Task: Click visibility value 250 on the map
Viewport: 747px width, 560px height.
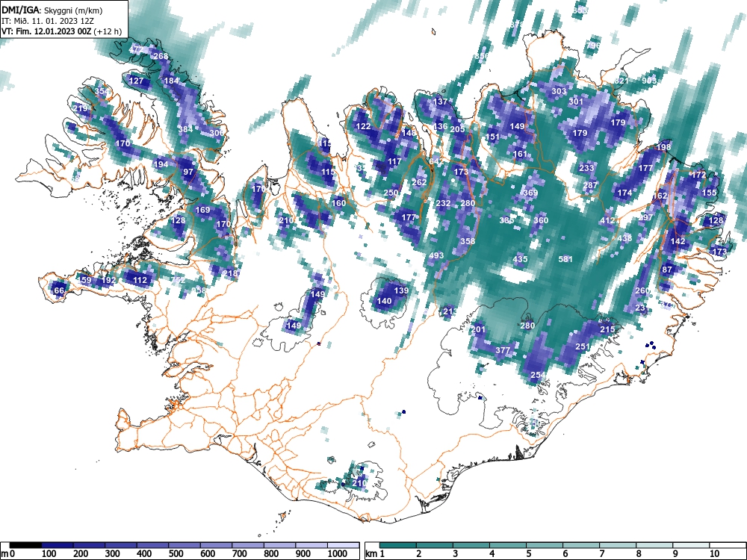Action: tap(391, 193)
